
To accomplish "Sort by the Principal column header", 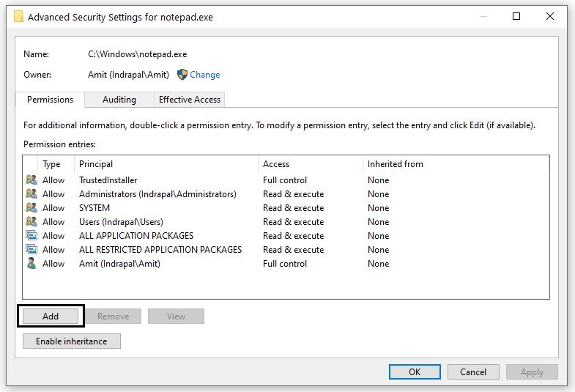I will pyautogui.click(x=166, y=164).
